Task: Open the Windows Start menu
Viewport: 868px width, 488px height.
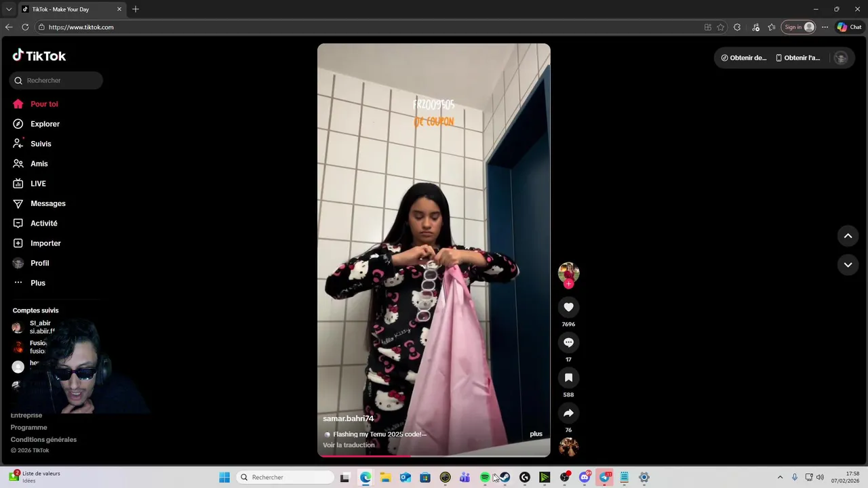Action: (224, 477)
